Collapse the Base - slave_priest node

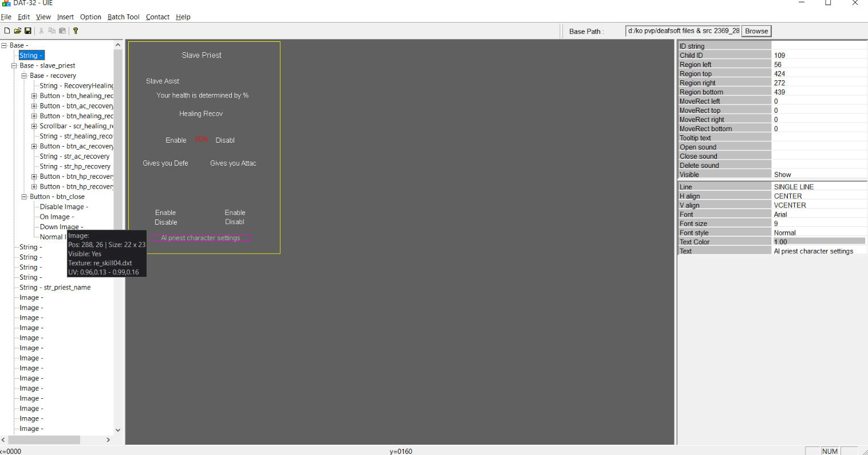coord(14,65)
